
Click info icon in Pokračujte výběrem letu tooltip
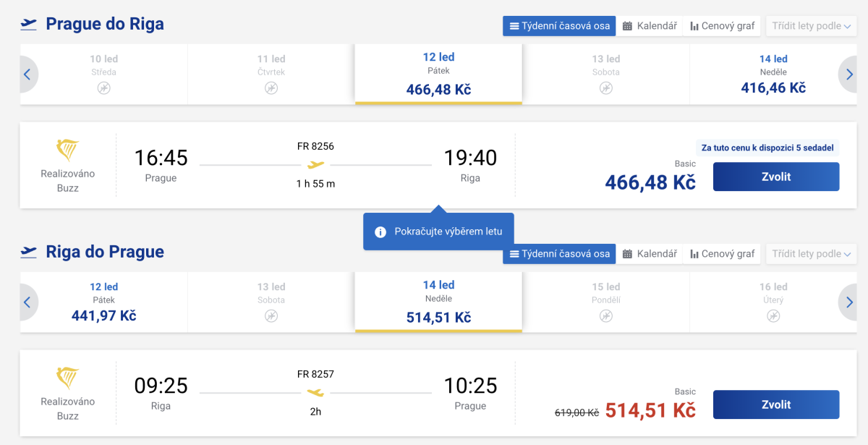pyautogui.click(x=380, y=232)
